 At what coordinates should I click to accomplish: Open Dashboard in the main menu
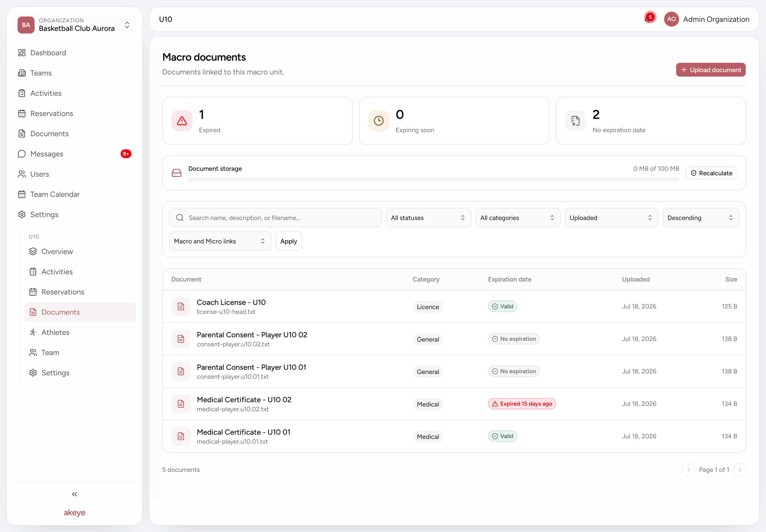[74, 53]
